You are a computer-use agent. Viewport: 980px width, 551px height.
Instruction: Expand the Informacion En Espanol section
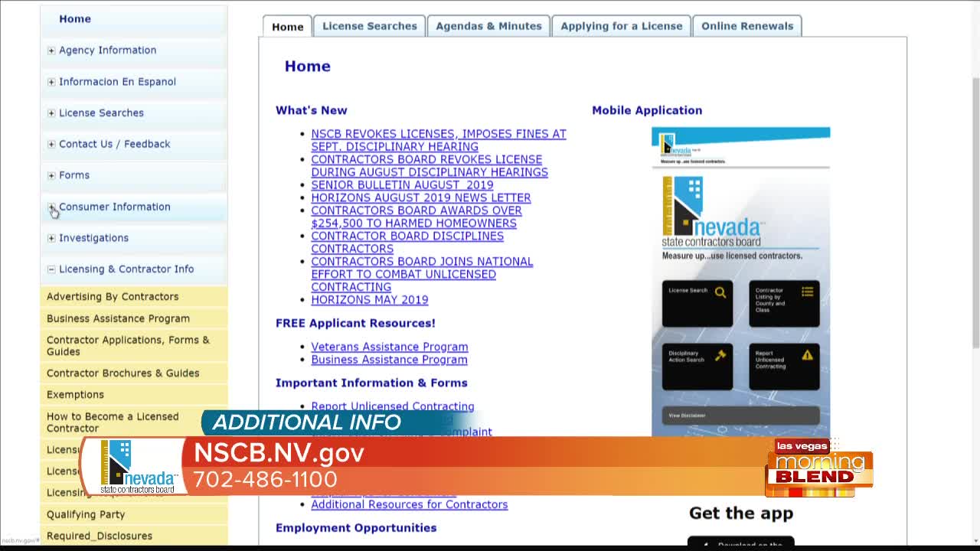[x=51, y=82]
